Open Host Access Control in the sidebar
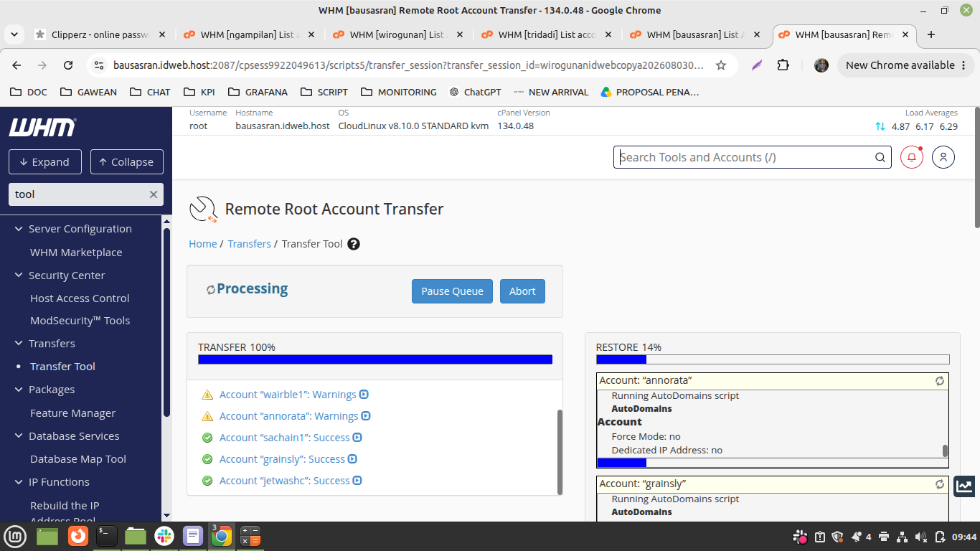The image size is (980, 551). pos(80,298)
